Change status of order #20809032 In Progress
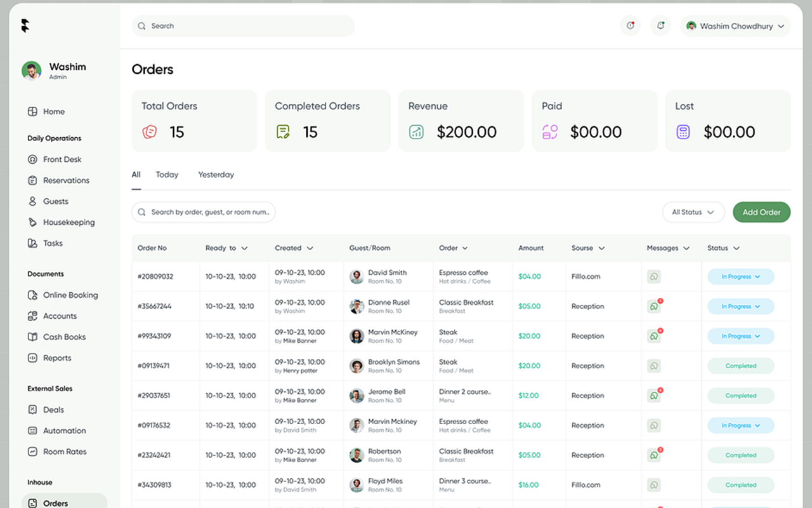The image size is (812, 508). [x=740, y=276]
